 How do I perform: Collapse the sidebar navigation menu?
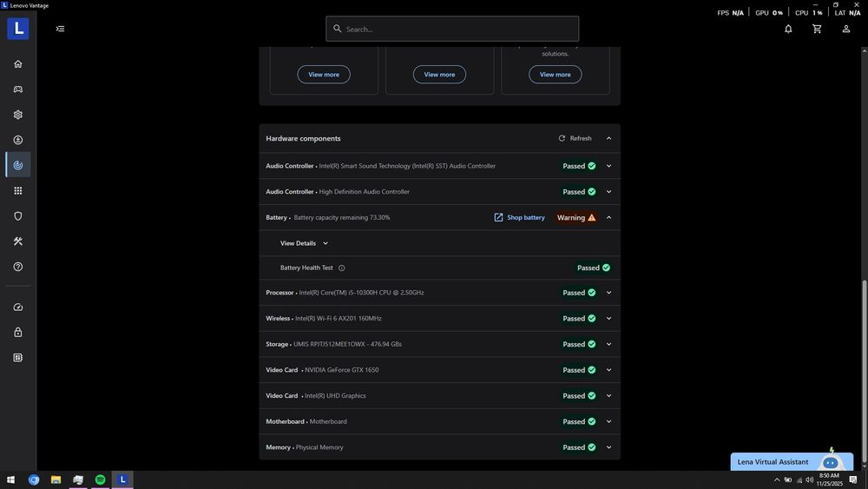coord(61,29)
